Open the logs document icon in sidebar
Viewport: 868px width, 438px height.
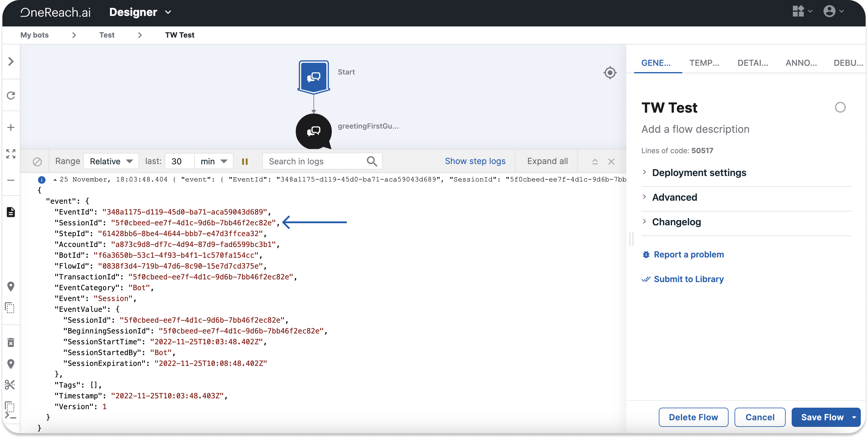(11, 212)
